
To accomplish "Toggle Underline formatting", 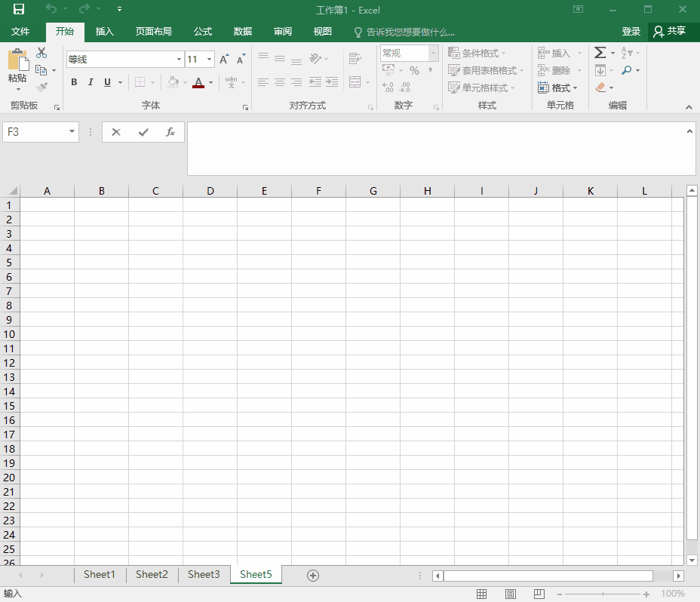I will pos(107,82).
